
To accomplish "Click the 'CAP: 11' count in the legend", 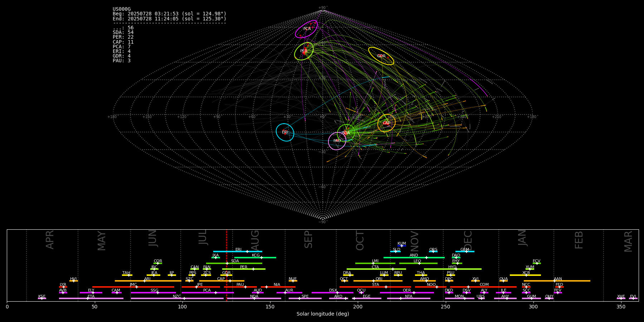I will (123, 42).
